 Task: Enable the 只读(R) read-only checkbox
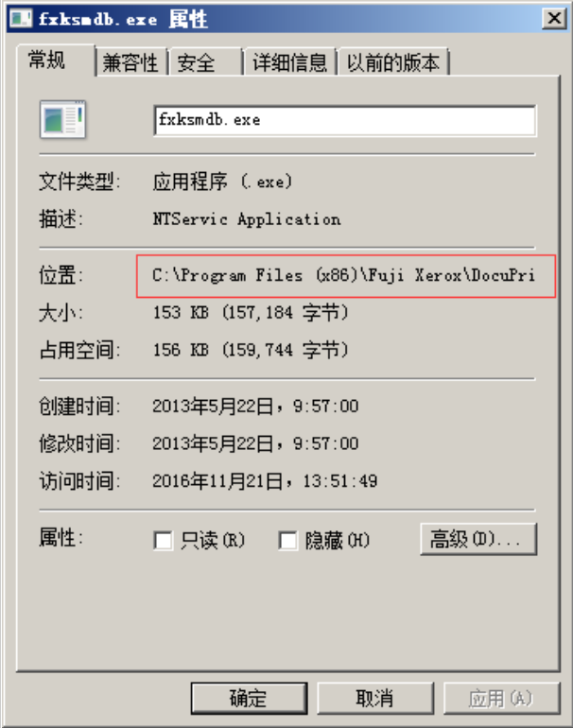click(x=163, y=541)
